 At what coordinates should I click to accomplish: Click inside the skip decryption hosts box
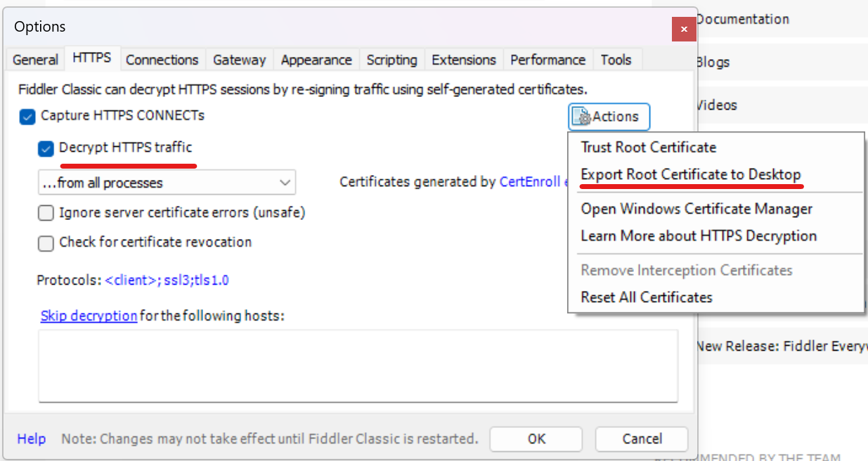(358, 366)
